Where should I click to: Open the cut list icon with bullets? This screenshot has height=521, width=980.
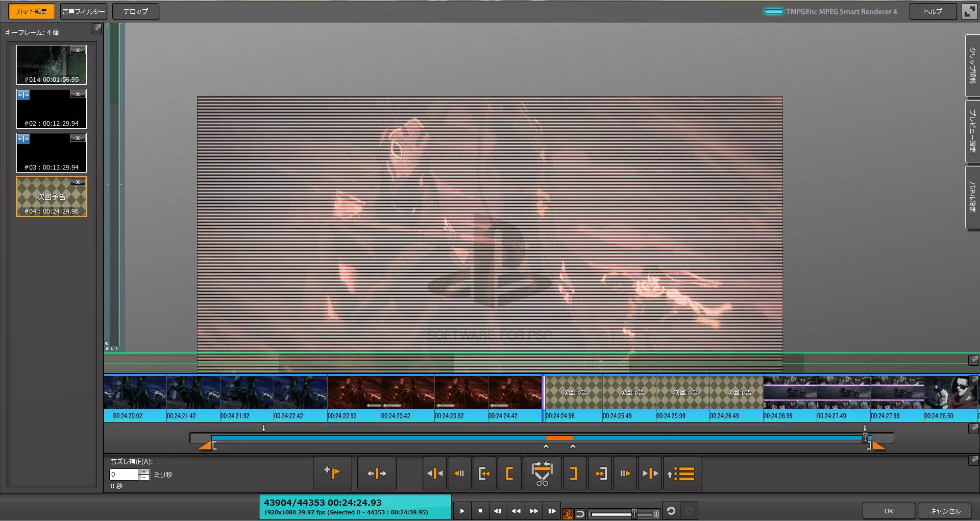[682, 473]
